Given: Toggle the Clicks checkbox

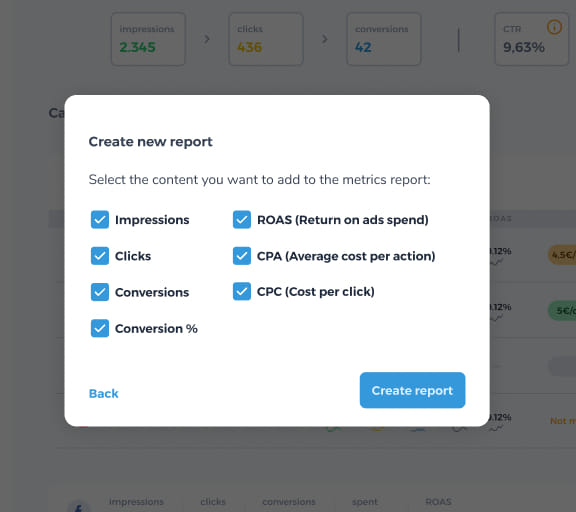Looking at the screenshot, I should click(100, 256).
